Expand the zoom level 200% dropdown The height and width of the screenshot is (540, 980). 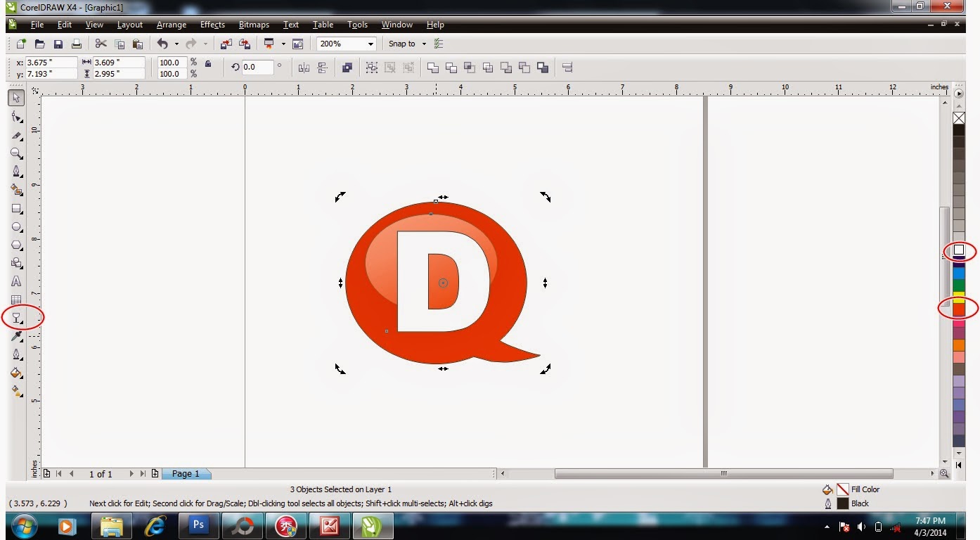click(x=370, y=44)
